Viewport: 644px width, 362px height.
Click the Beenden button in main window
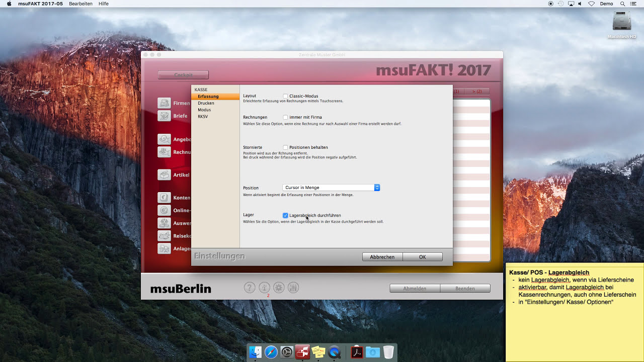pyautogui.click(x=465, y=289)
